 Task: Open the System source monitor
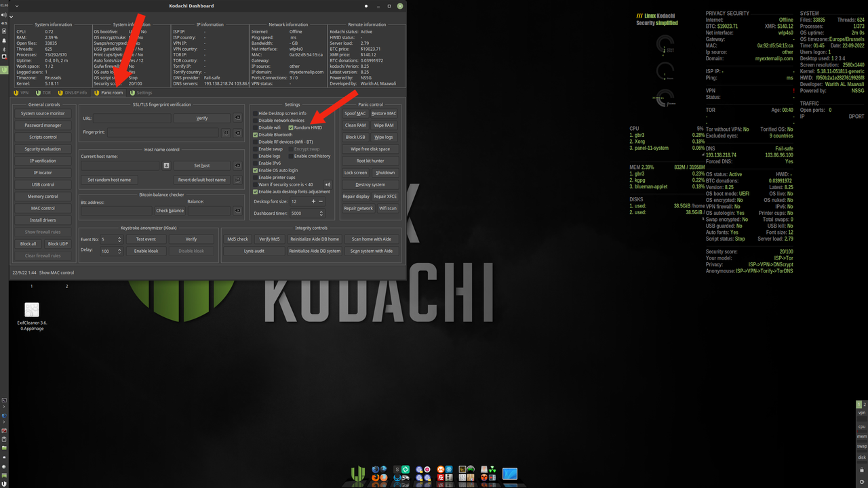(x=43, y=113)
